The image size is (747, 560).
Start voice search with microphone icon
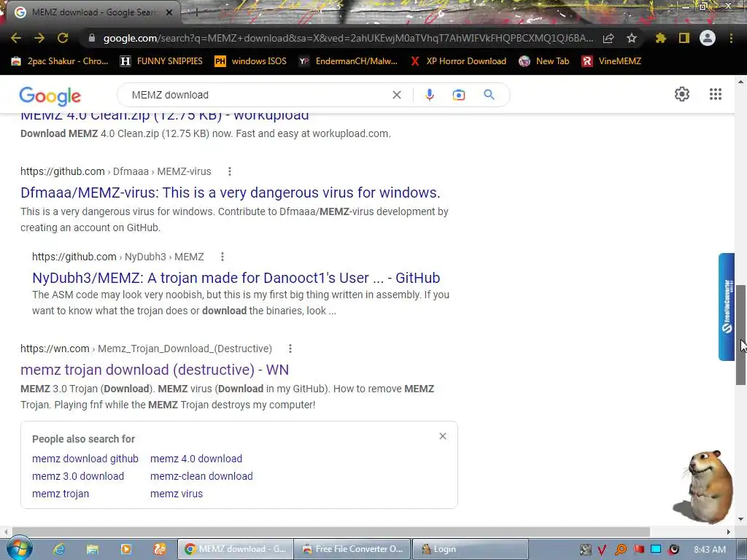click(429, 95)
